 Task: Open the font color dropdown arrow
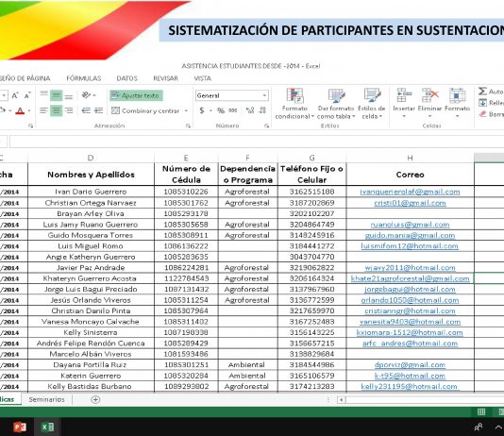[29, 110]
